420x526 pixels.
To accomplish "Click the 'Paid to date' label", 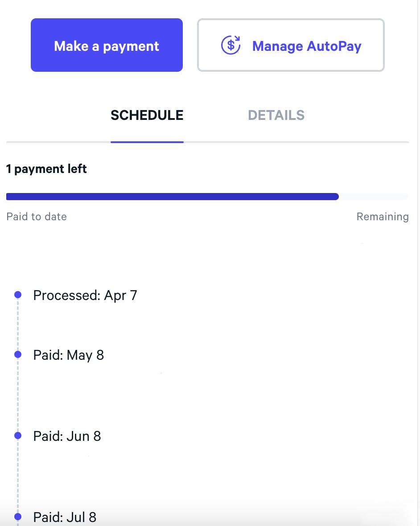I will [37, 217].
